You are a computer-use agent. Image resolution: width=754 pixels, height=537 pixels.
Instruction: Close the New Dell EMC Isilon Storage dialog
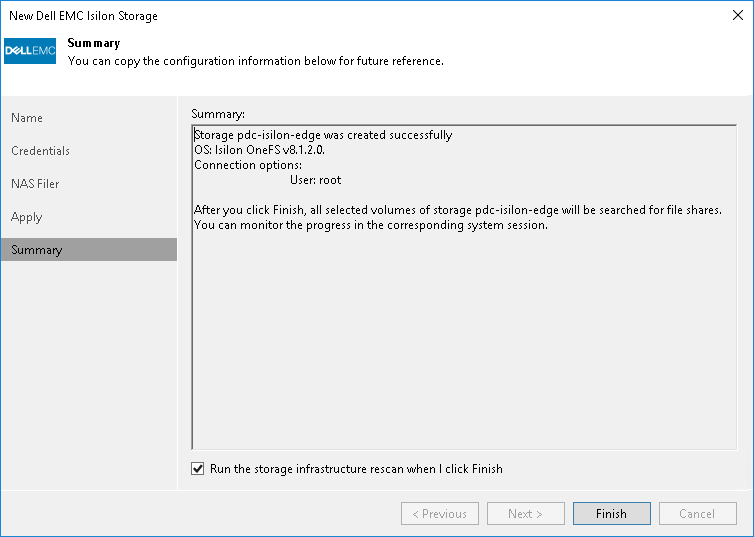tap(738, 15)
